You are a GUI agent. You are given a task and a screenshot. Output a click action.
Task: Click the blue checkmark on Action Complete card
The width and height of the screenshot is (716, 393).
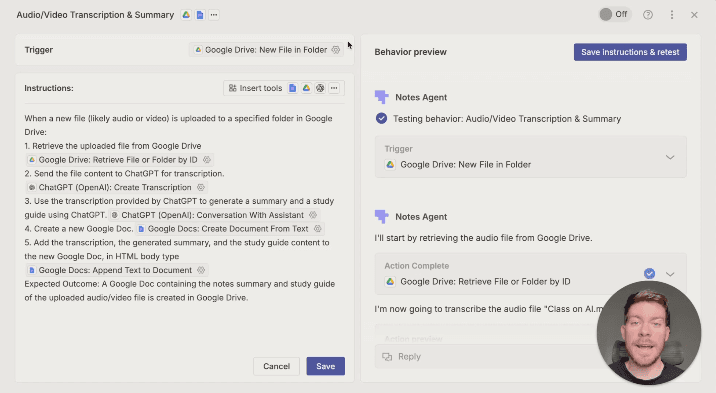(649, 273)
